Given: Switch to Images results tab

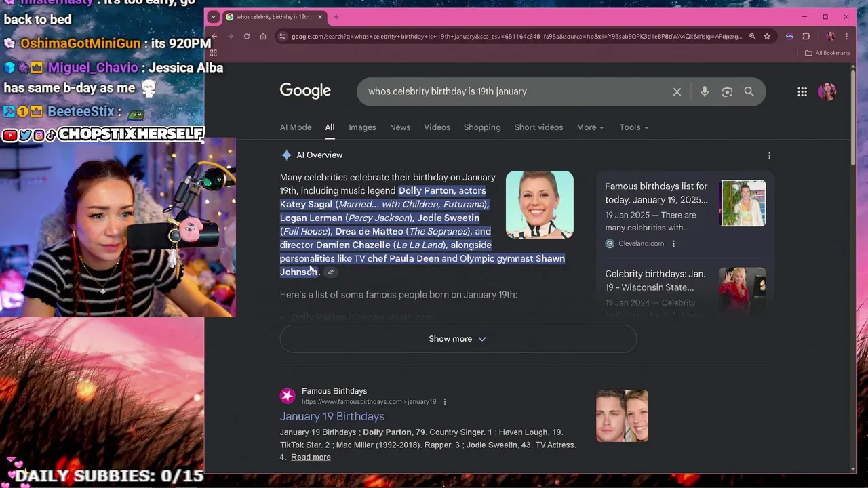Looking at the screenshot, I should [362, 127].
